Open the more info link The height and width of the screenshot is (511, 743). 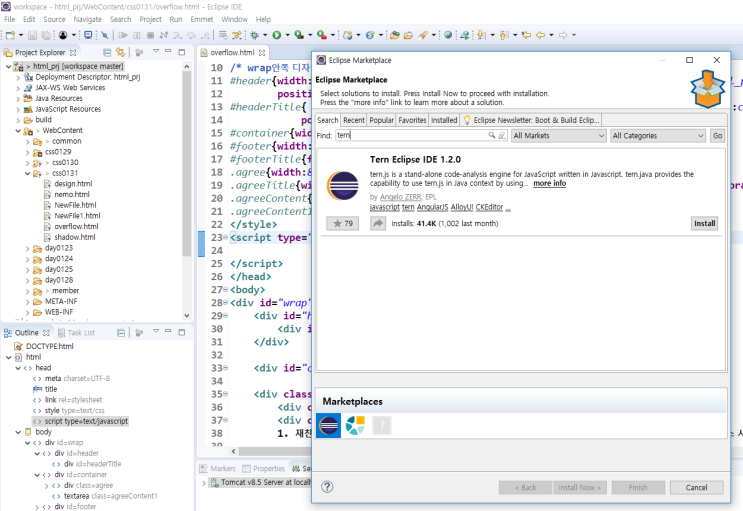tap(549, 183)
